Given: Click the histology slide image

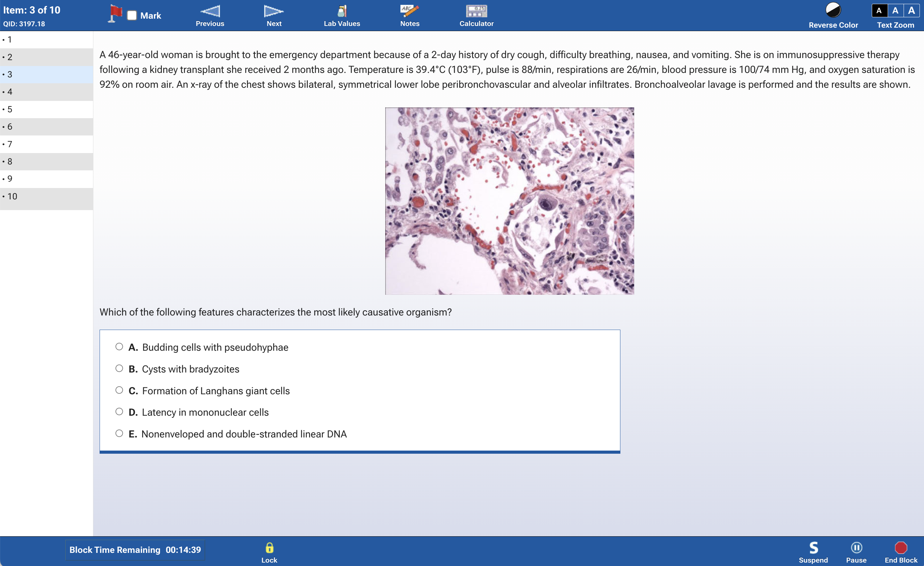Looking at the screenshot, I should pyautogui.click(x=509, y=201).
